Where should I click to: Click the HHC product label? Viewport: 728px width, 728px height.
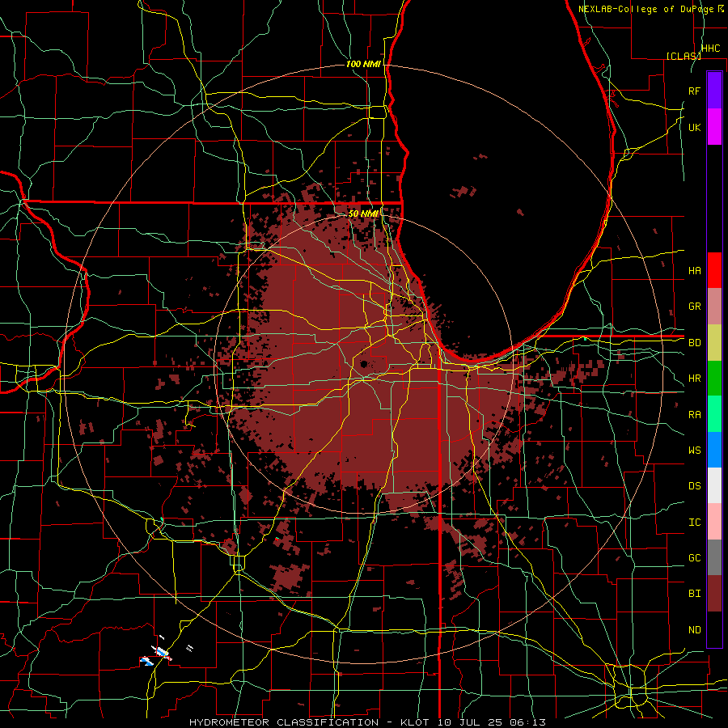[x=711, y=49]
